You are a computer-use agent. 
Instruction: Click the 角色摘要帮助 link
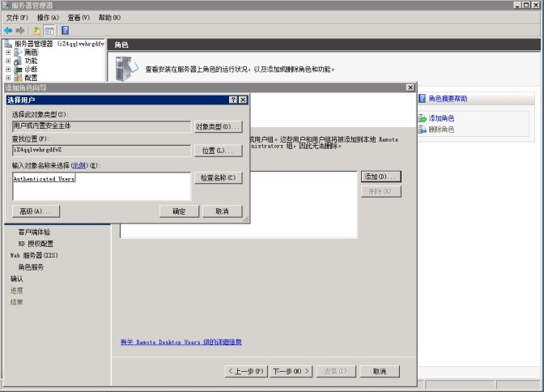coord(448,99)
